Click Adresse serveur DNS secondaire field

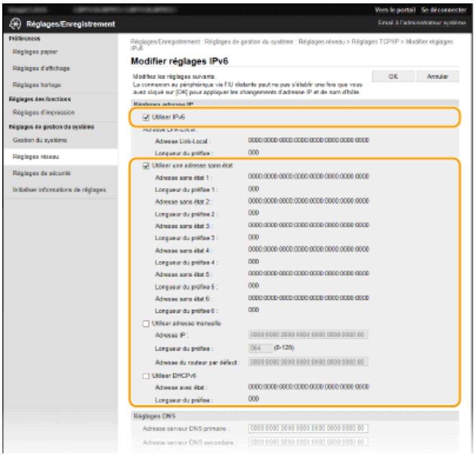[x=308, y=442]
